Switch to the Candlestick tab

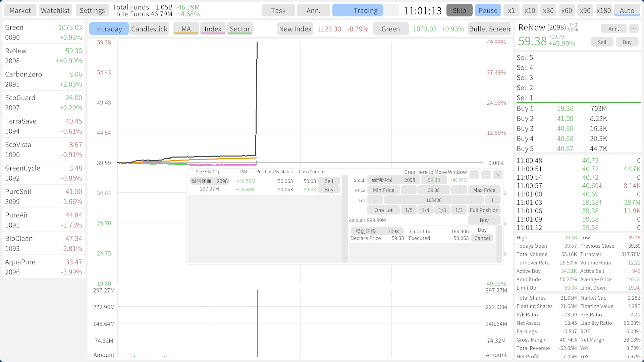[149, 28]
